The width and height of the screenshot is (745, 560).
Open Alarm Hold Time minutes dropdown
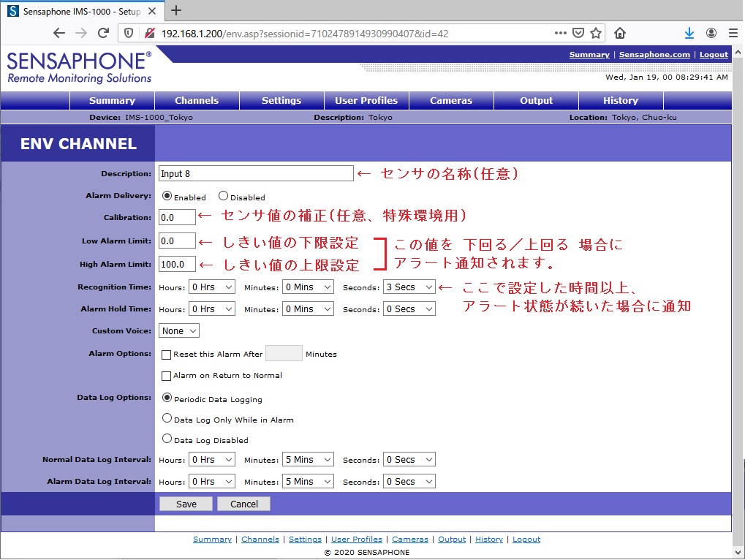[308, 309]
